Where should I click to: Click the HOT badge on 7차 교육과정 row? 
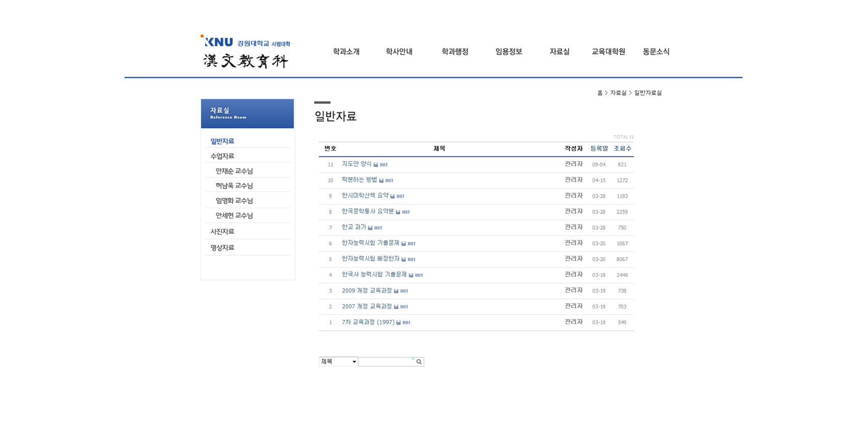coord(407,323)
